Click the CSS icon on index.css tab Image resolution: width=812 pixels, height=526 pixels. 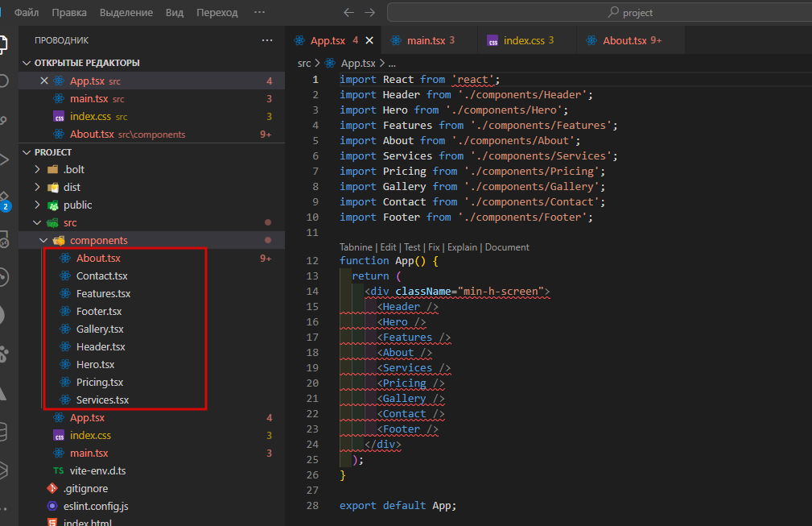click(493, 40)
